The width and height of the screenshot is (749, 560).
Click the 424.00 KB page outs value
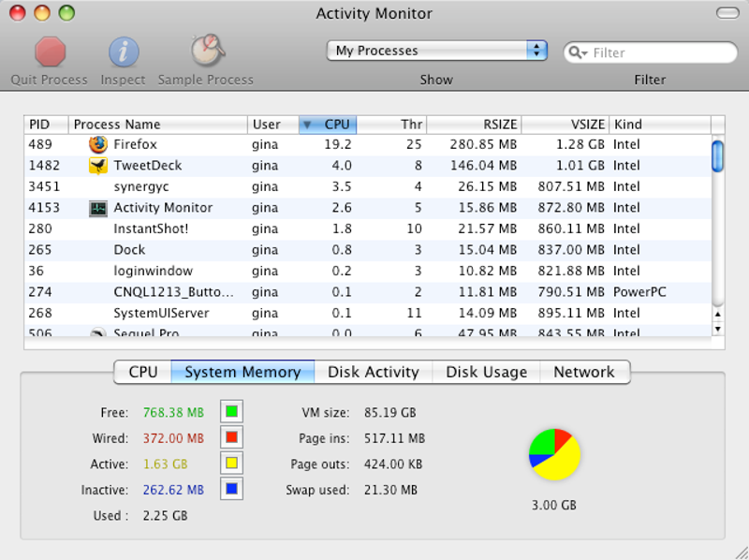[393, 464]
